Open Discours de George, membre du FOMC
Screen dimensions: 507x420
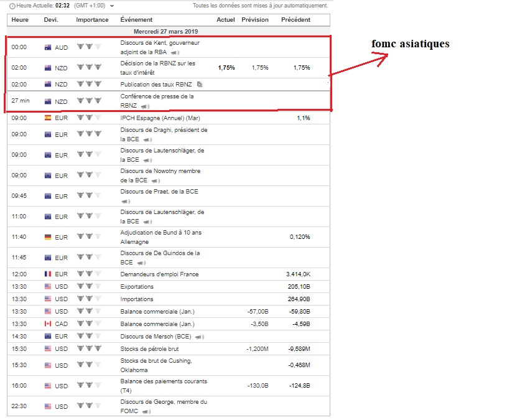[x=164, y=406]
